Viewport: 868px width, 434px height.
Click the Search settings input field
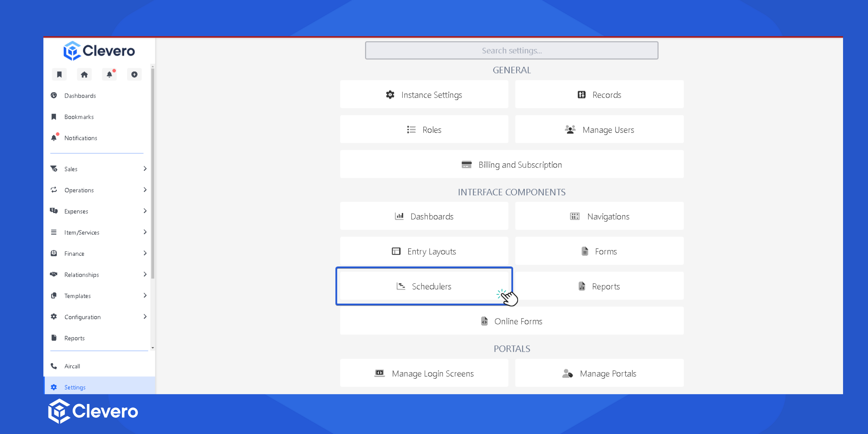(511, 51)
